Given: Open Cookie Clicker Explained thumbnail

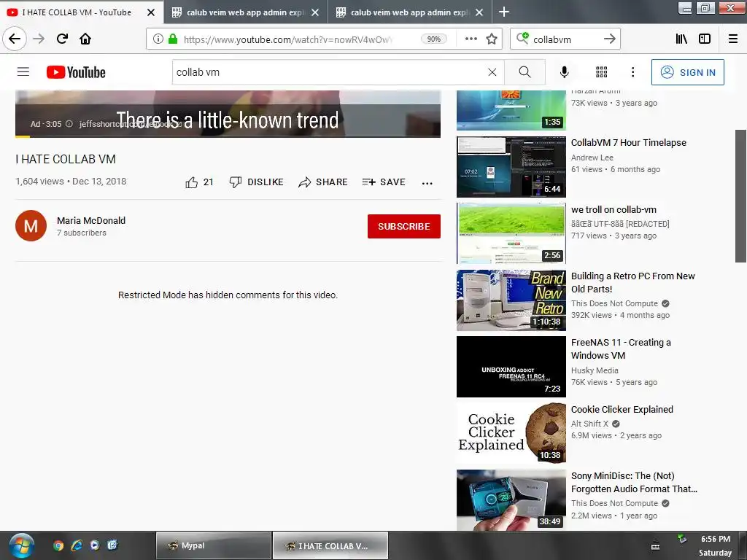Looking at the screenshot, I should pyautogui.click(x=511, y=433).
